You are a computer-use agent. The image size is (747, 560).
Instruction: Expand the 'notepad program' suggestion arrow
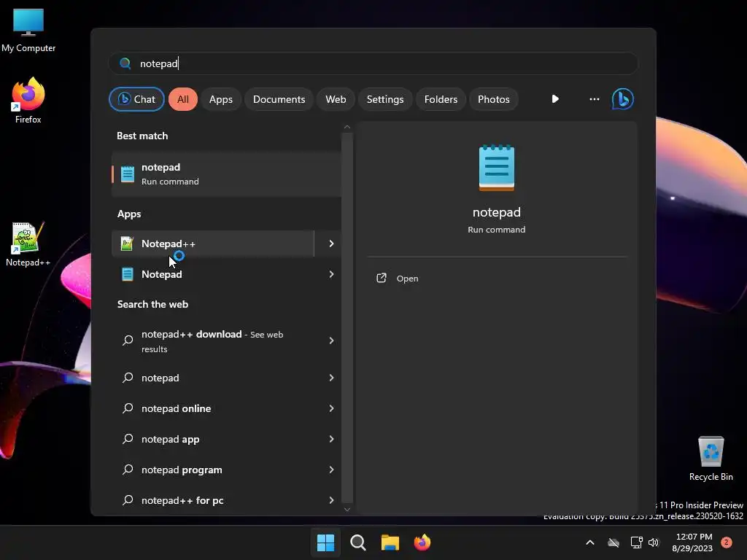[x=331, y=470]
